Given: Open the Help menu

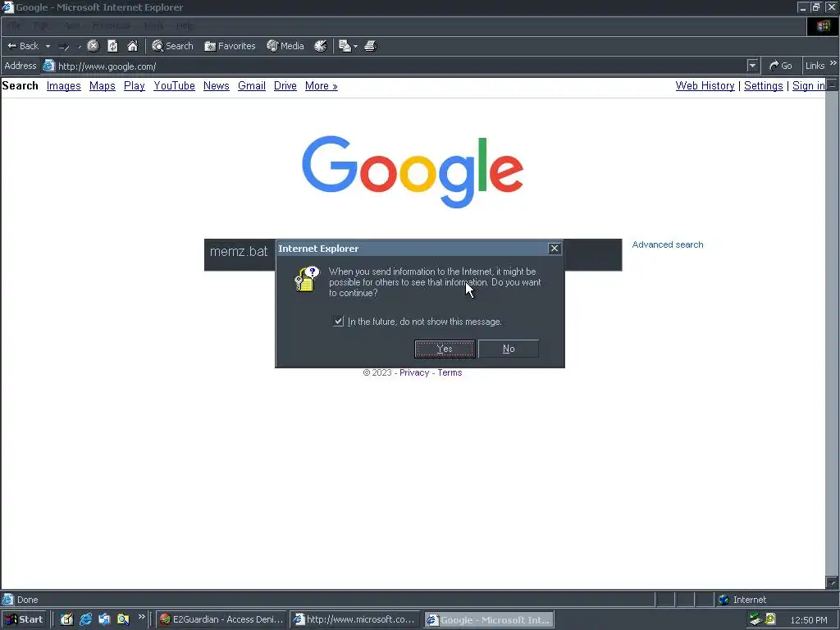Looking at the screenshot, I should point(185,25).
